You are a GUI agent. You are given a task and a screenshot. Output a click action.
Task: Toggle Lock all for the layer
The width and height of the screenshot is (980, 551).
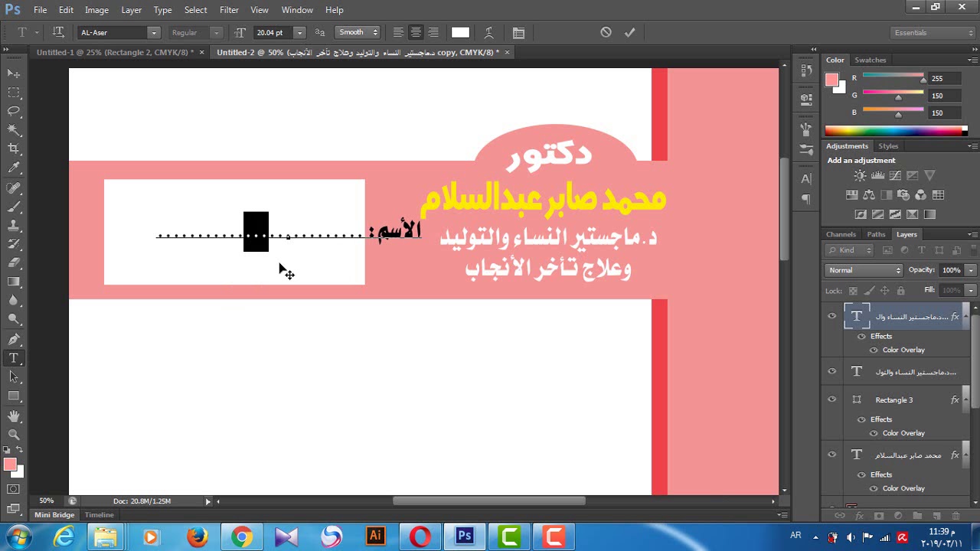(900, 291)
